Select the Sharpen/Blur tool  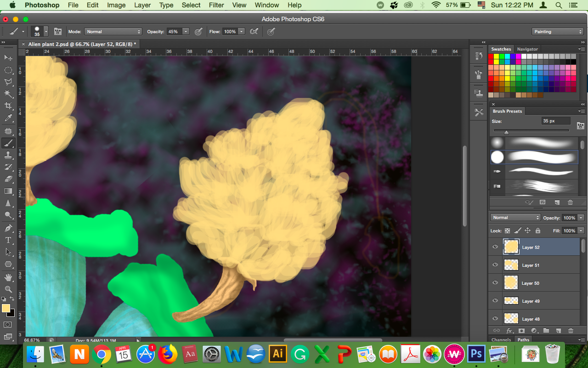click(8, 203)
